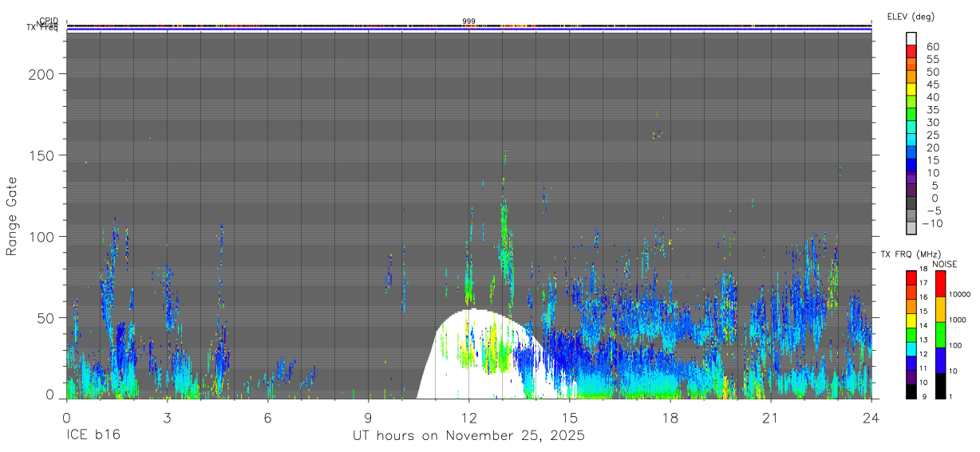Click the '21' tick on the UT hours axis

coord(770,417)
